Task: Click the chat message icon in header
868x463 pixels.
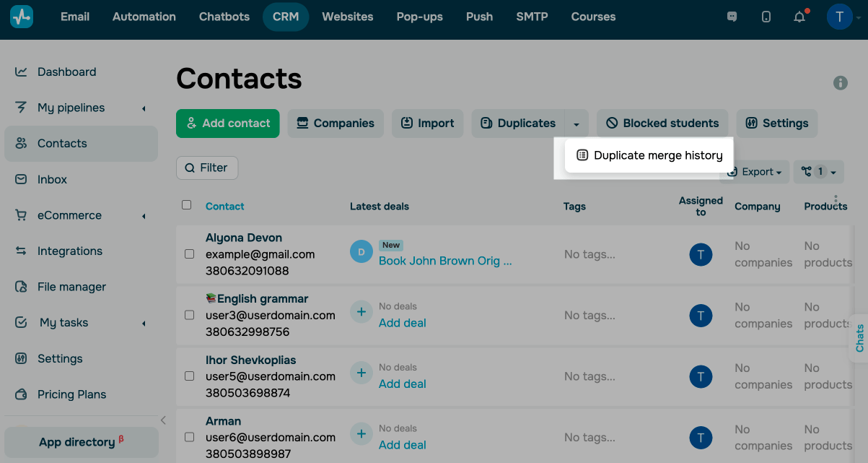Action: click(732, 17)
